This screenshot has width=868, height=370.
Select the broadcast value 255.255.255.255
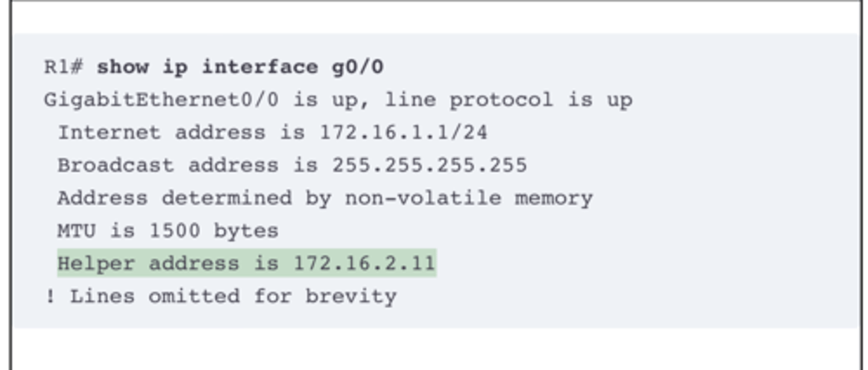(x=430, y=165)
